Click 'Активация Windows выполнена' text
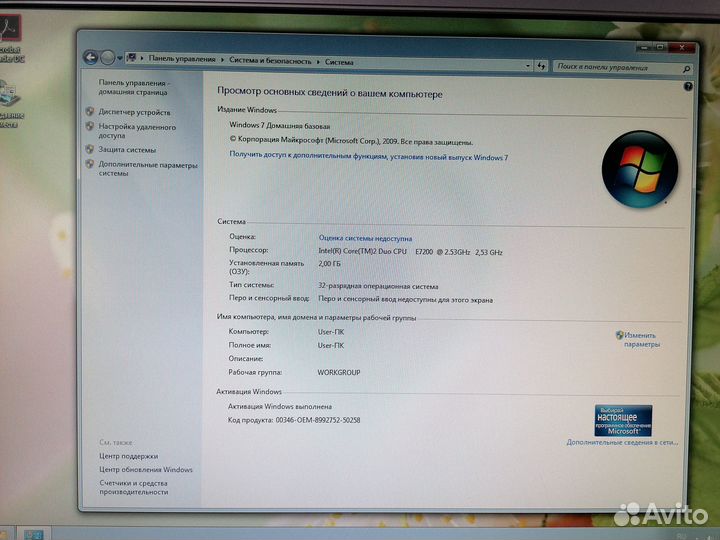The image size is (720, 540). (280, 406)
